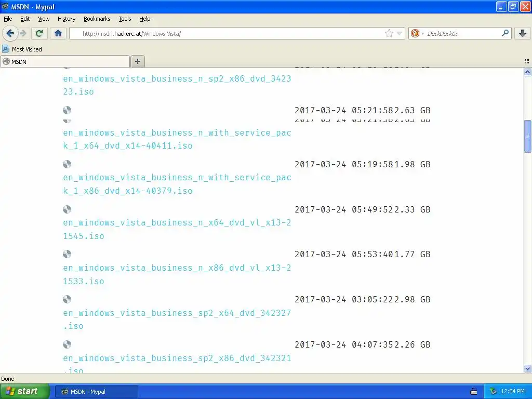
Task: Click the address bar URL field
Action: tap(236, 33)
